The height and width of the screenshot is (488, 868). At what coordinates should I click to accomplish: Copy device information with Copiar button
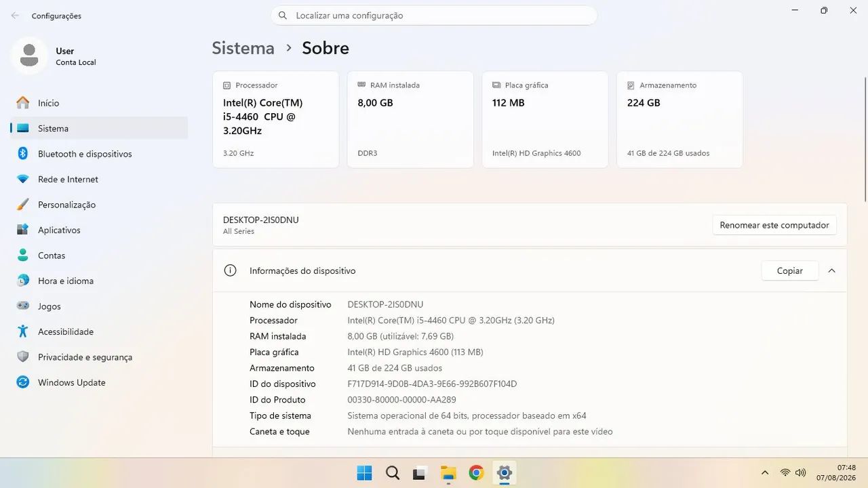[789, 270]
